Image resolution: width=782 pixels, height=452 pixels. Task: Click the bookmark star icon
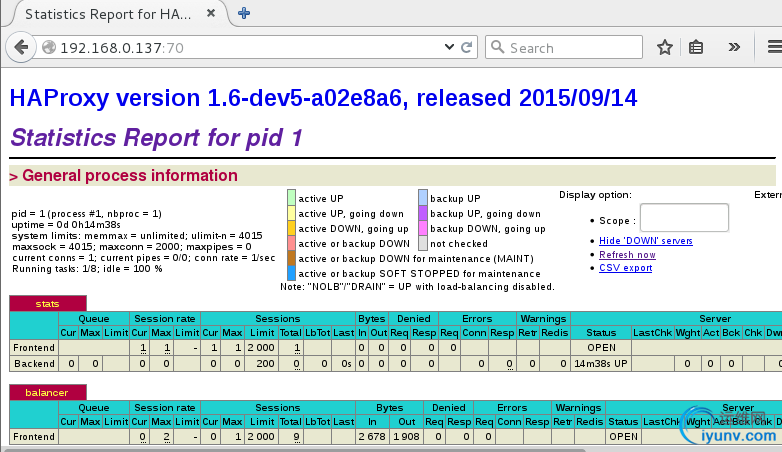[x=665, y=47]
